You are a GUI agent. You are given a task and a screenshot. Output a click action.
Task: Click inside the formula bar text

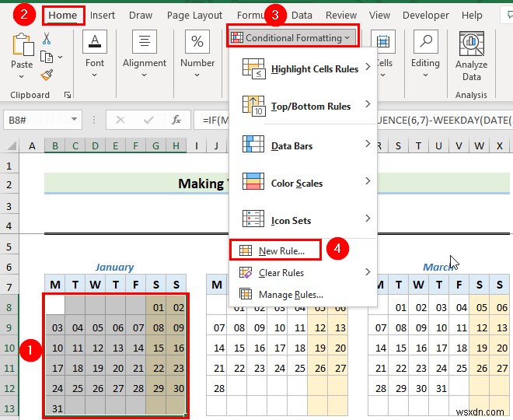click(x=354, y=120)
